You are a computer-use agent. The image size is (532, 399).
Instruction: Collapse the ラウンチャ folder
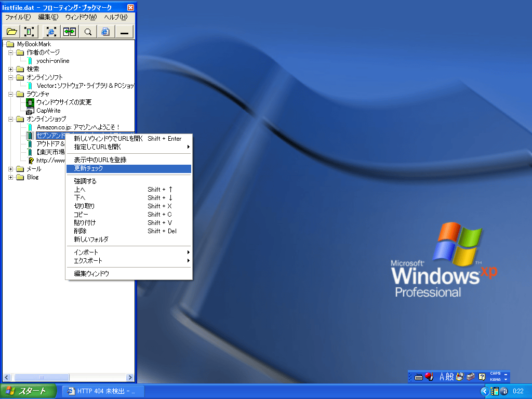point(11,94)
